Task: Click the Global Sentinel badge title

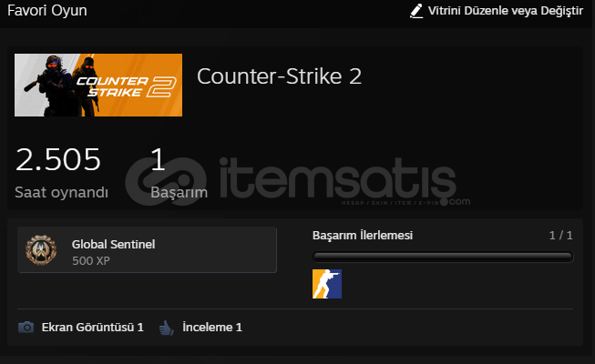Action: (114, 244)
